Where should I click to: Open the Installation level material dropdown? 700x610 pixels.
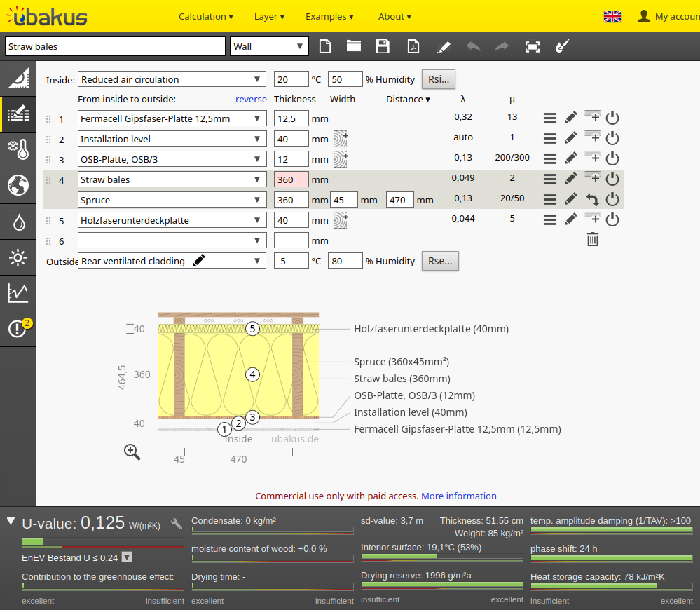[172, 139]
